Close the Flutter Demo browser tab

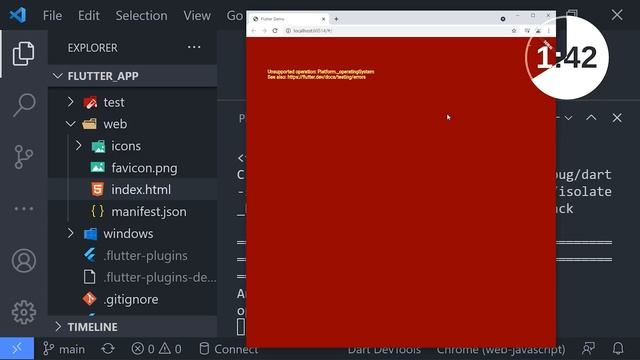click(323, 19)
